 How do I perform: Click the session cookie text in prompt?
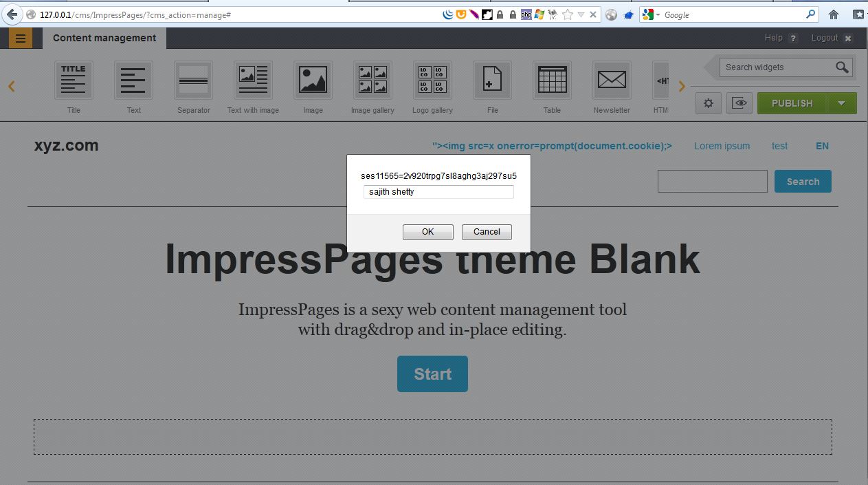(439, 176)
